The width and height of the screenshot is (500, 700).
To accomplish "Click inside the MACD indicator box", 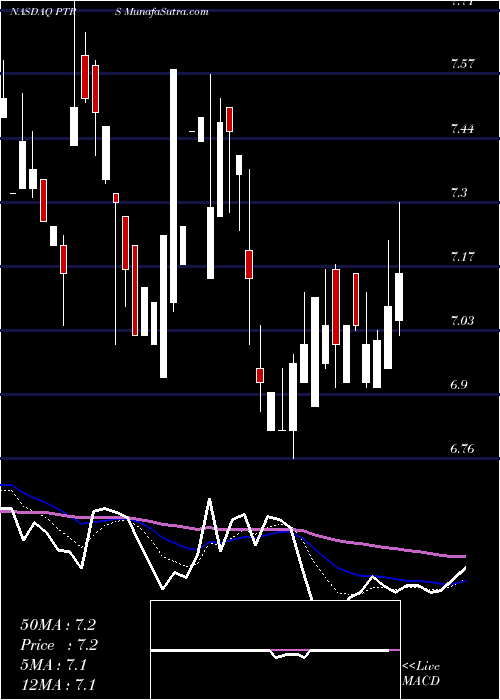I will pyautogui.click(x=275, y=650).
